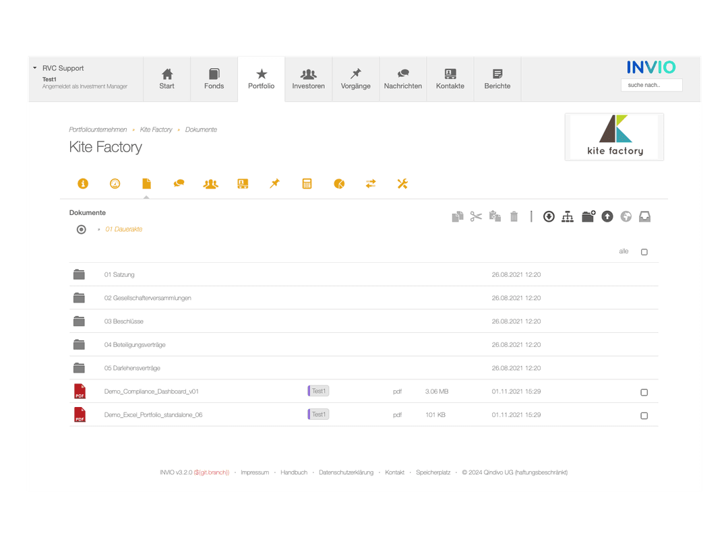Click the pie chart icon
Viewport: 728px width, 560px height.
coord(339,183)
